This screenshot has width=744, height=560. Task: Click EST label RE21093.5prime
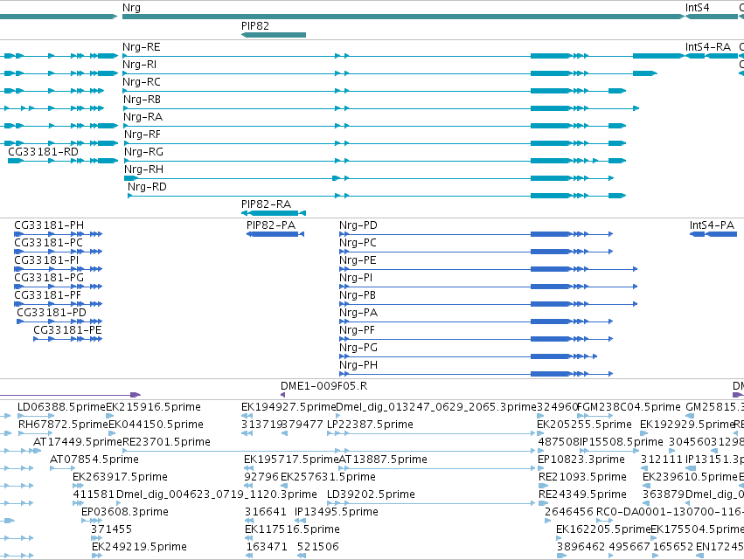click(x=582, y=478)
